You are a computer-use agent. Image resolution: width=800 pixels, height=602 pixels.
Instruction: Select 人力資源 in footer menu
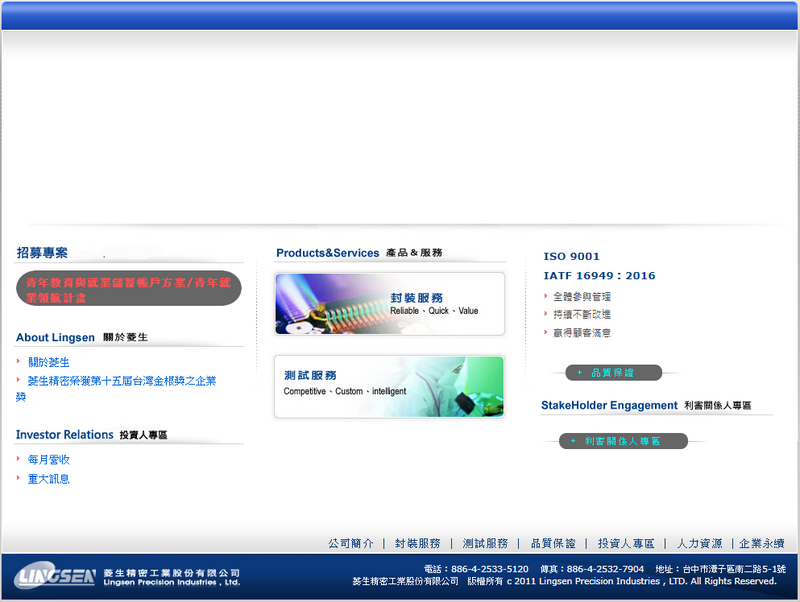(699, 543)
